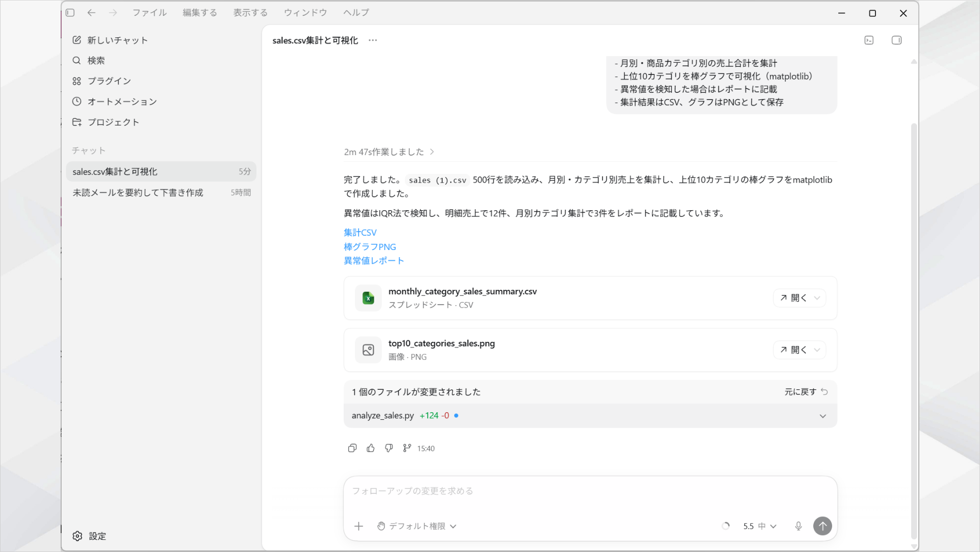Open the ウィンドウ menu

pos(305,13)
